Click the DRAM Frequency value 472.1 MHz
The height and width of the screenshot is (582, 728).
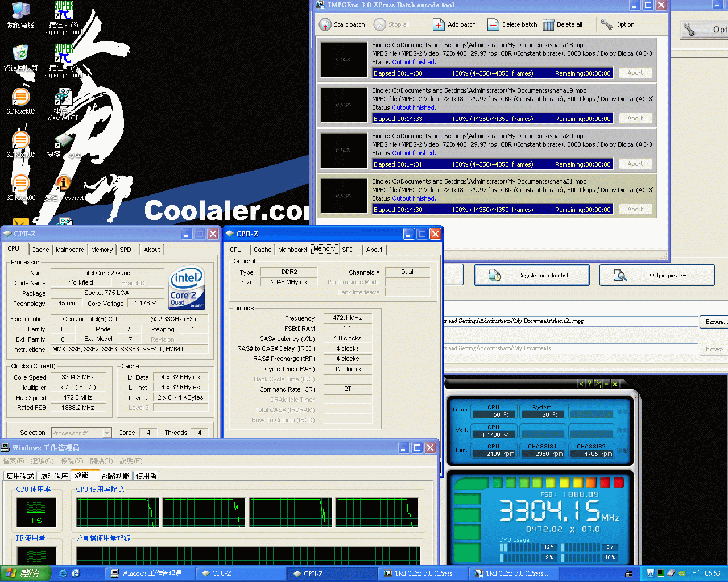(348, 318)
